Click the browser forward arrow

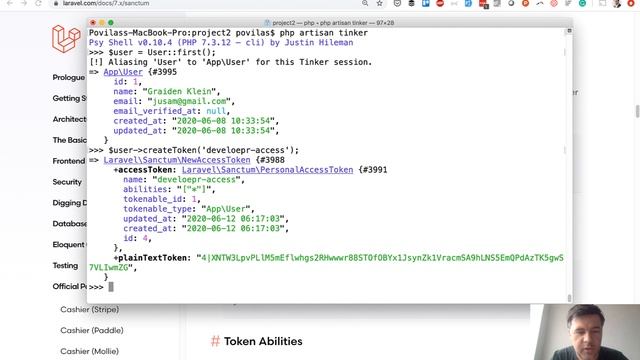tap(24, 3)
